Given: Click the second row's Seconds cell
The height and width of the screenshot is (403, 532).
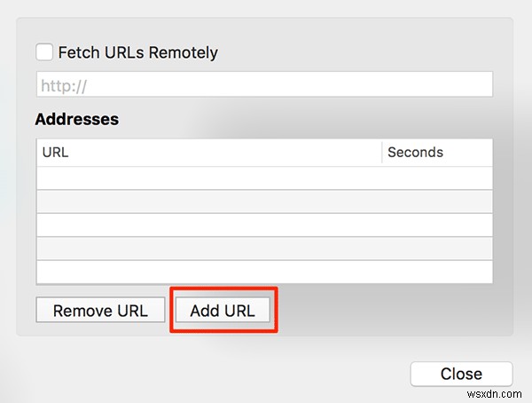Looking at the screenshot, I should pyautogui.click(x=437, y=201).
